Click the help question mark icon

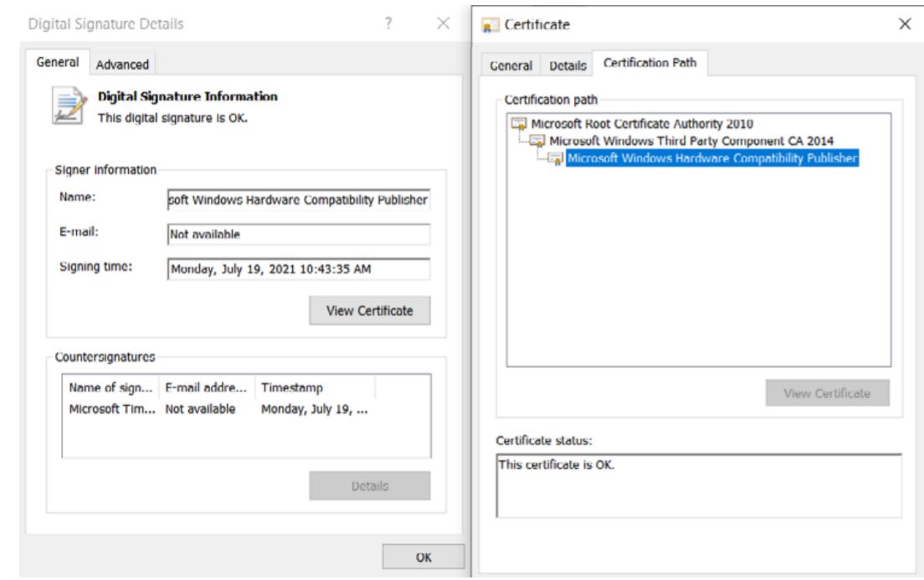coord(388,24)
